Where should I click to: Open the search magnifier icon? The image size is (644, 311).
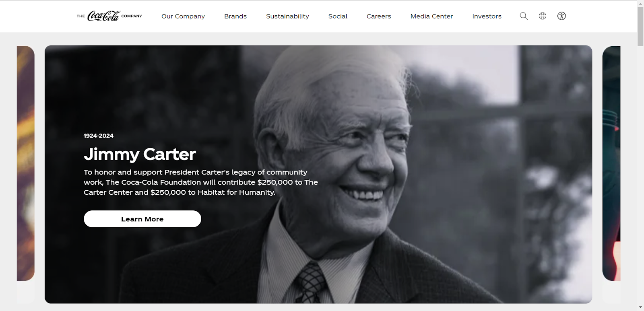[x=524, y=16]
